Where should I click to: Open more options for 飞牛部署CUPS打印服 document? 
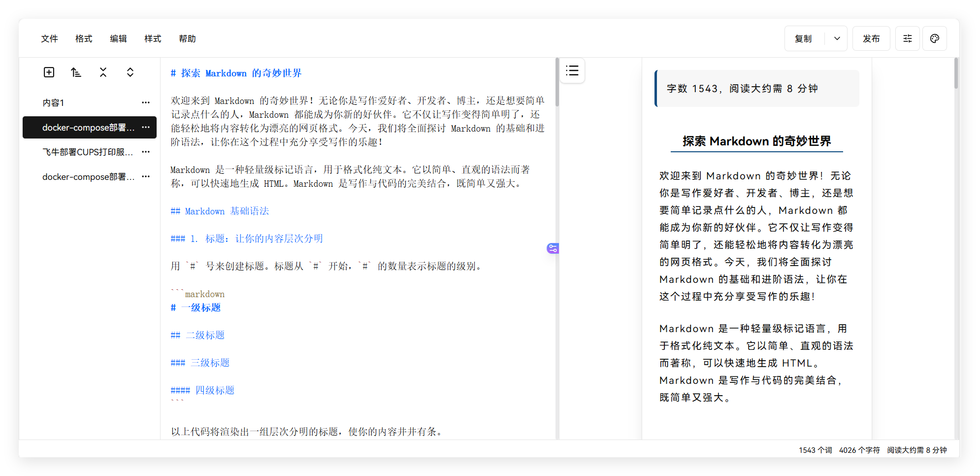[x=145, y=152]
